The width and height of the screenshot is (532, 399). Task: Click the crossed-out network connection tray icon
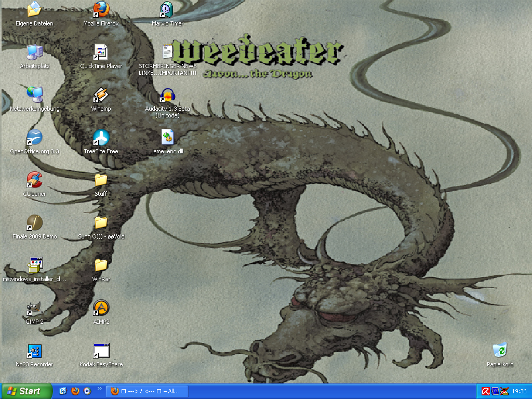[x=504, y=391]
